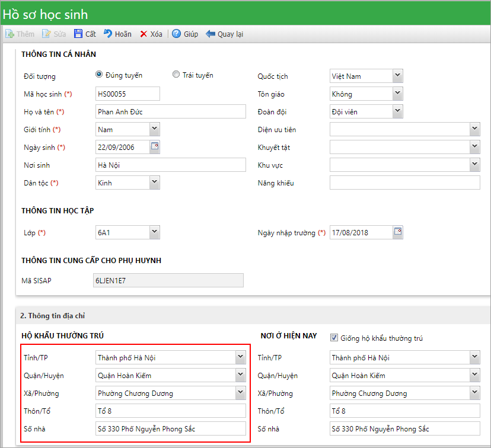
Task: Open the Đoàn đội dropdown
Action: [397, 111]
